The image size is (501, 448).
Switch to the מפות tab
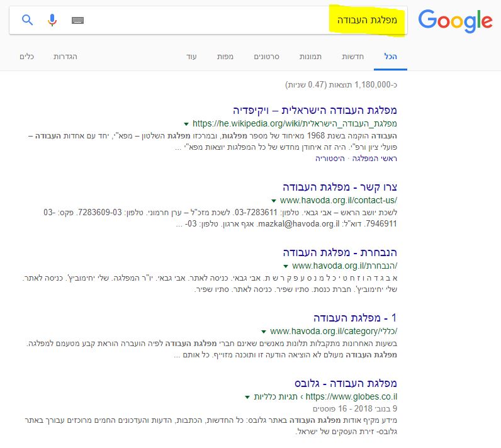pyautogui.click(x=225, y=57)
